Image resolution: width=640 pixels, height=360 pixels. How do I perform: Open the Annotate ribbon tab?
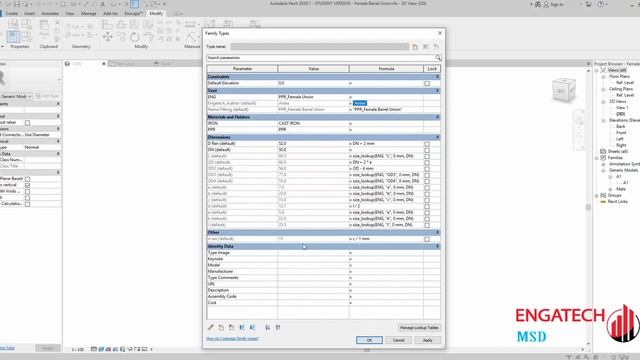click(x=50, y=13)
